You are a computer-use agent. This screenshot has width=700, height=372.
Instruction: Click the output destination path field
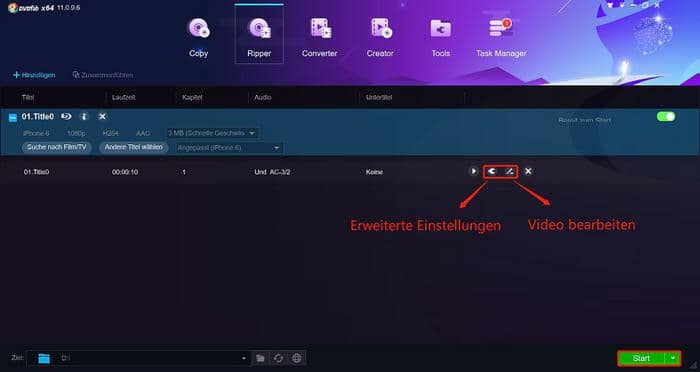tap(152, 358)
